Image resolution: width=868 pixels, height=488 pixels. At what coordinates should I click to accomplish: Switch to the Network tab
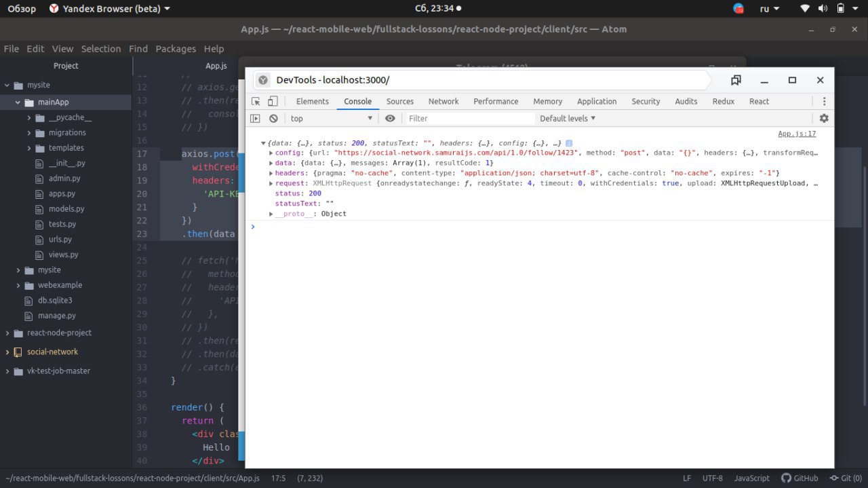(443, 101)
